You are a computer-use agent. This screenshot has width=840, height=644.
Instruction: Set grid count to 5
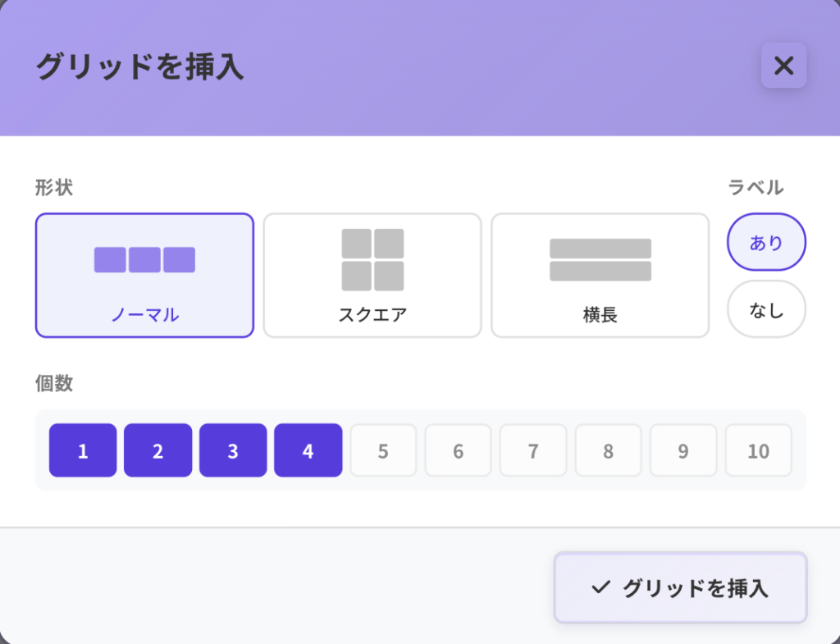(x=383, y=450)
